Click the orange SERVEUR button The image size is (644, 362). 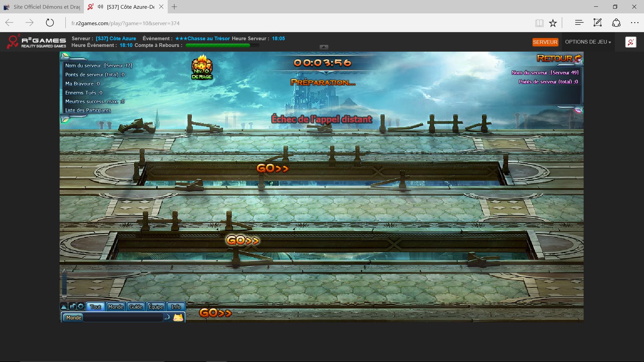[x=545, y=42]
